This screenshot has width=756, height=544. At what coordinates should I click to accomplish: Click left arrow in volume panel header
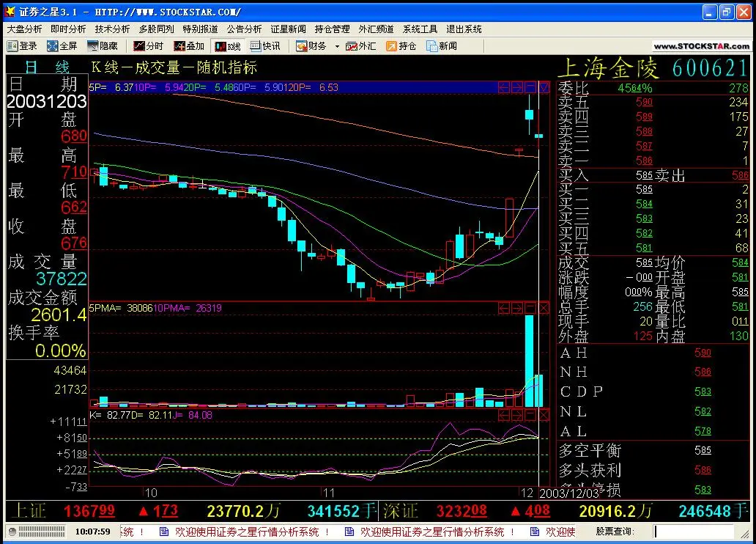point(504,308)
